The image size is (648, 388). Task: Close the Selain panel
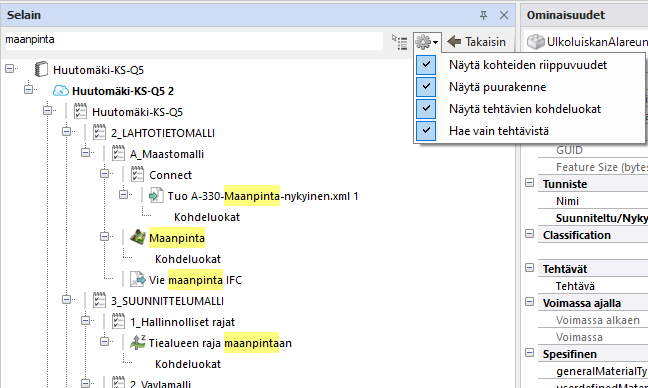coord(504,15)
